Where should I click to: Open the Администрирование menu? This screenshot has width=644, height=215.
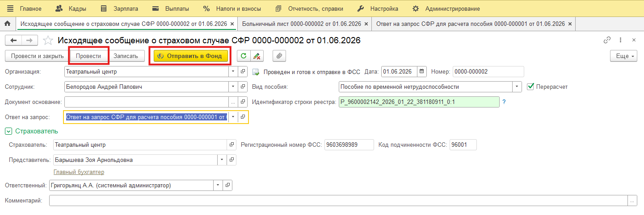coord(446,8)
